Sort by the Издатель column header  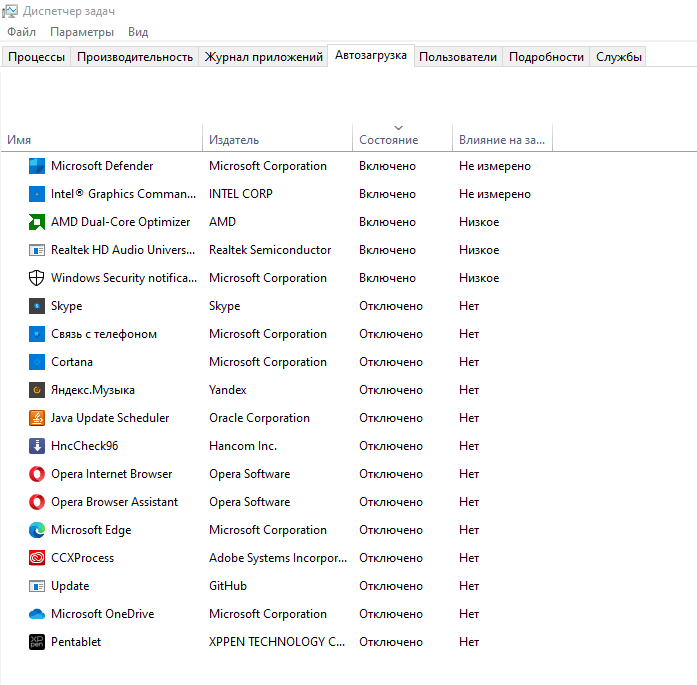point(277,138)
